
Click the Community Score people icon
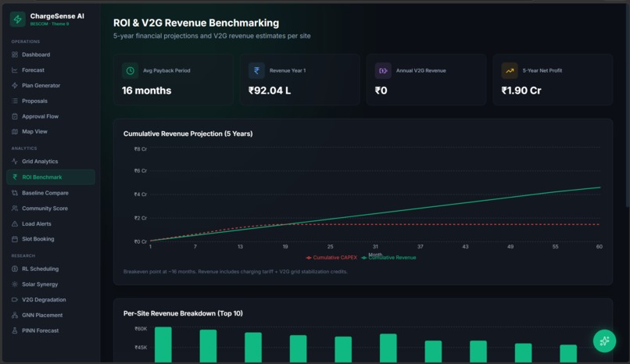coord(15,209)
